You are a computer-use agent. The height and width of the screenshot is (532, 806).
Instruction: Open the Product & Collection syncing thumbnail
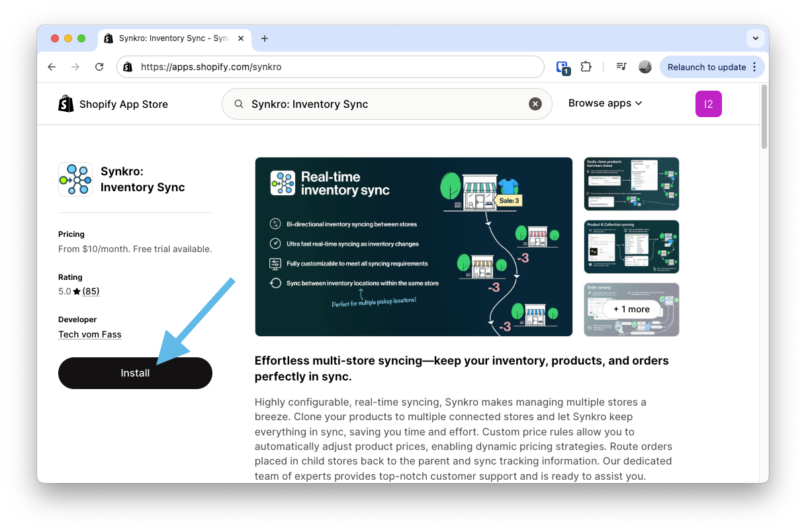point(632,246)
